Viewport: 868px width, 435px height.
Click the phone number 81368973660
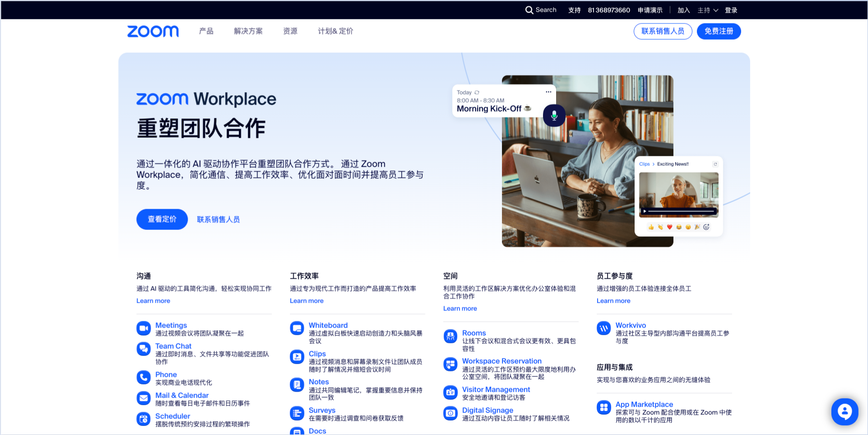click(609, 10)
